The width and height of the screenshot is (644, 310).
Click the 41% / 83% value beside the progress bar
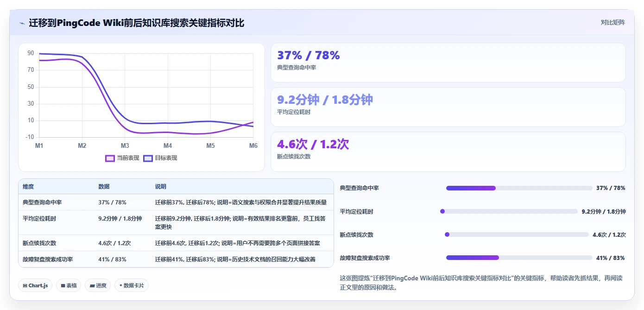[x=611, y=258]
